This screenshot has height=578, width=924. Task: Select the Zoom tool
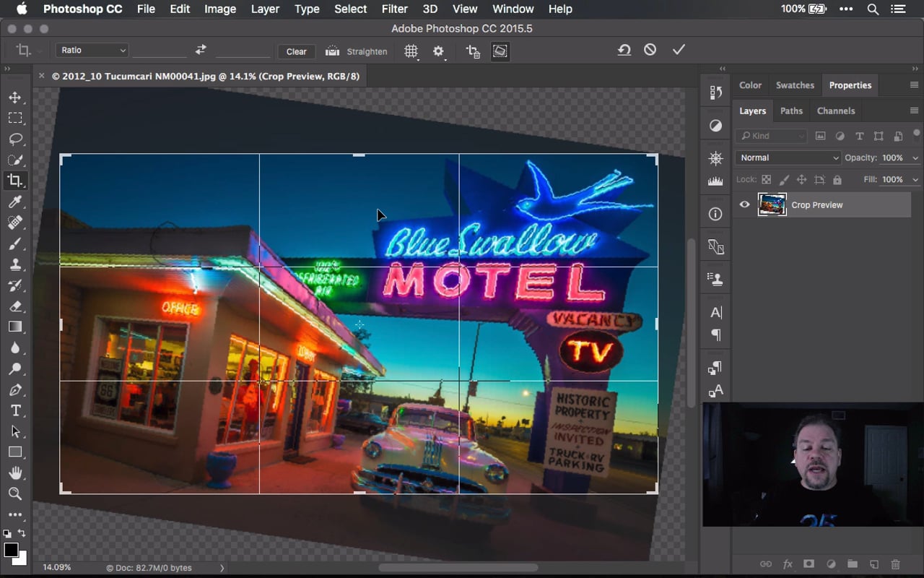15,494
